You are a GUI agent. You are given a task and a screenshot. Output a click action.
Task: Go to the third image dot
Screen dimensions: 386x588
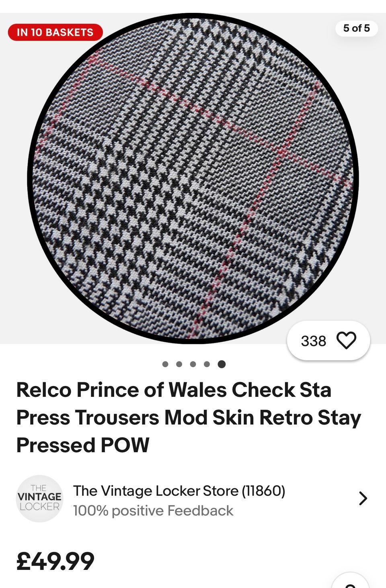coord(193,364)
